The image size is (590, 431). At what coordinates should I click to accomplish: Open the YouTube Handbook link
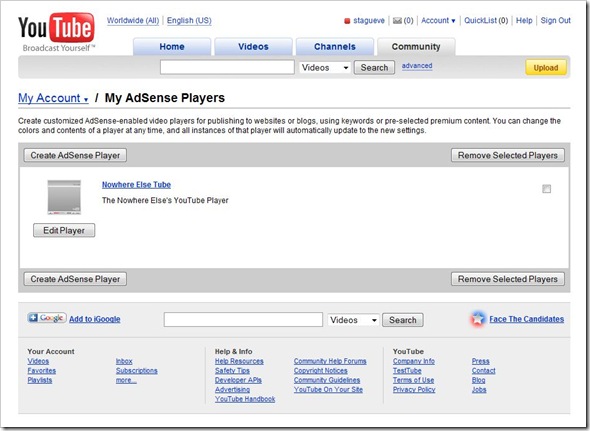245,399
